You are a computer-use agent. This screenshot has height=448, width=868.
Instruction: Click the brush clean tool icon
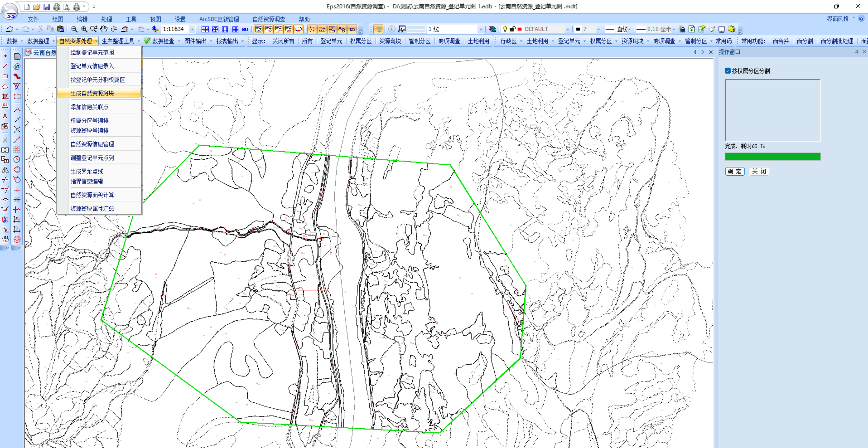click(712, 29)
